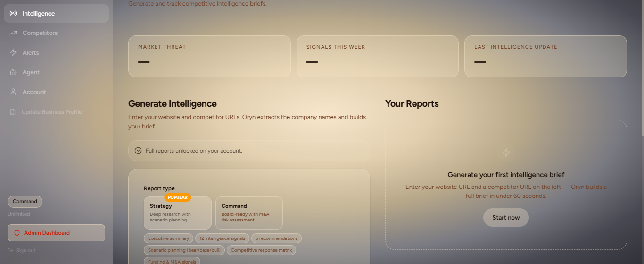
Task: Click the Admin Dashboard shield icon
Action: pyautogui.click(x=17, y=233)
